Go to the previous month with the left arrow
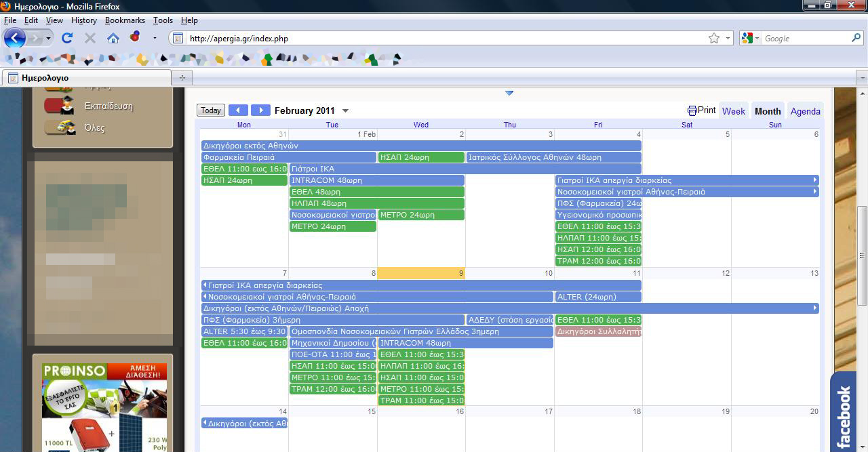 pos(238,110)
